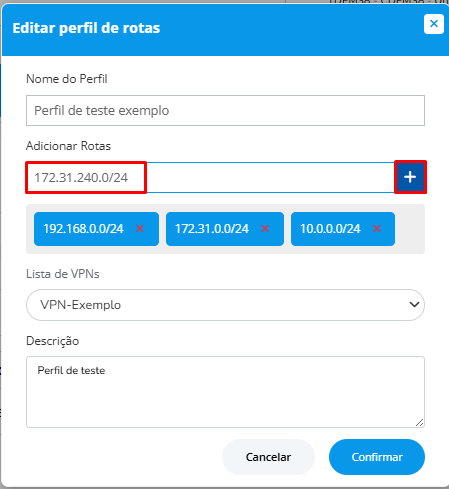Remove the 172.31.0.0/24 route chip
This screenshot has width=449, height=489.
point(265,229)
